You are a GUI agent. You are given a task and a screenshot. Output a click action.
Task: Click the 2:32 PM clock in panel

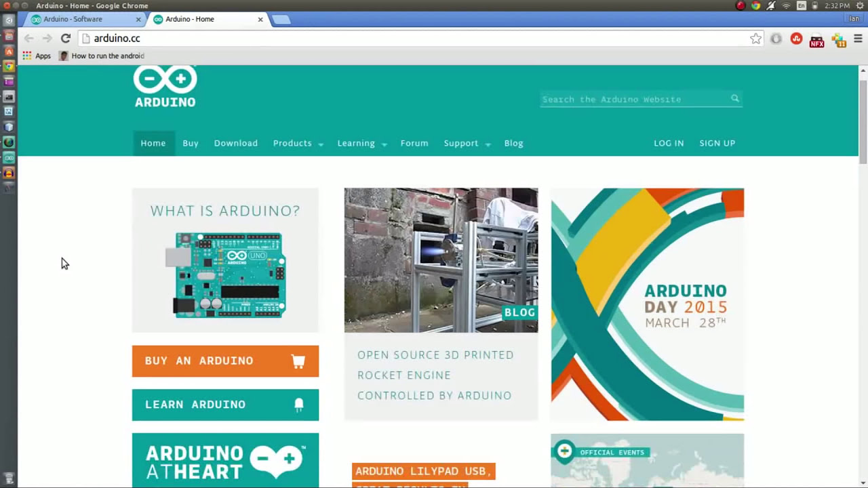click(x=838, y=5)
